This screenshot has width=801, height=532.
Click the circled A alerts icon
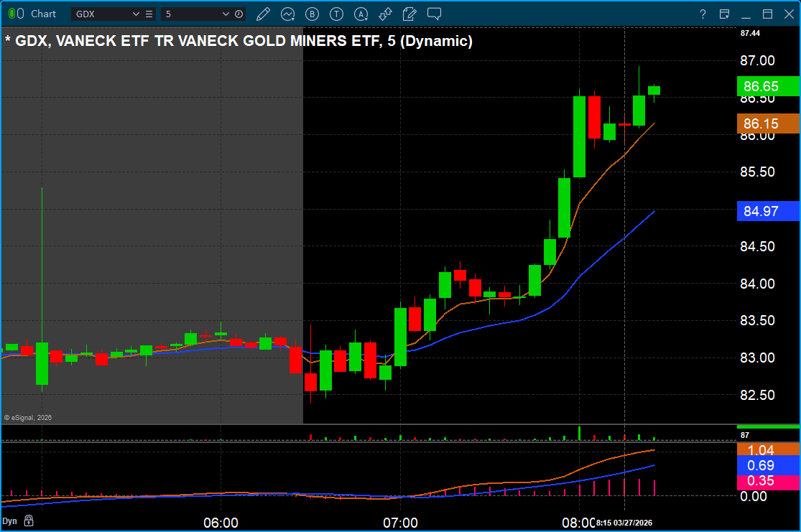(x=361, y=14)
